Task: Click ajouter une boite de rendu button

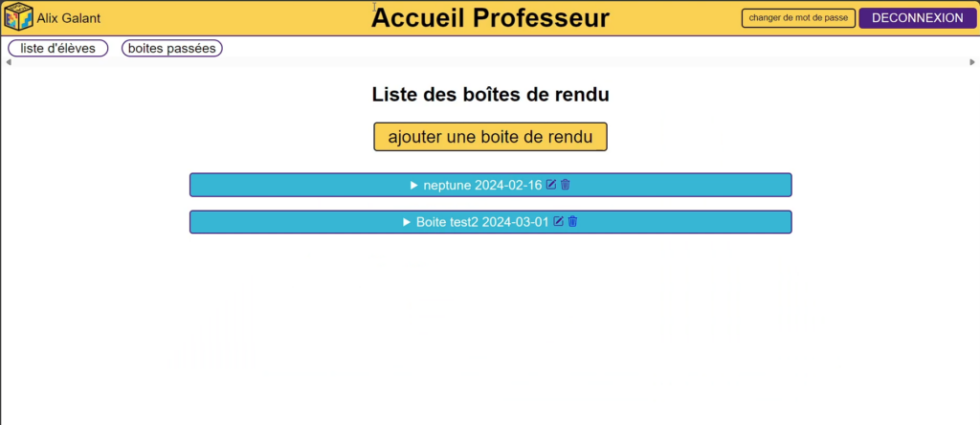Action: point(491,137)
